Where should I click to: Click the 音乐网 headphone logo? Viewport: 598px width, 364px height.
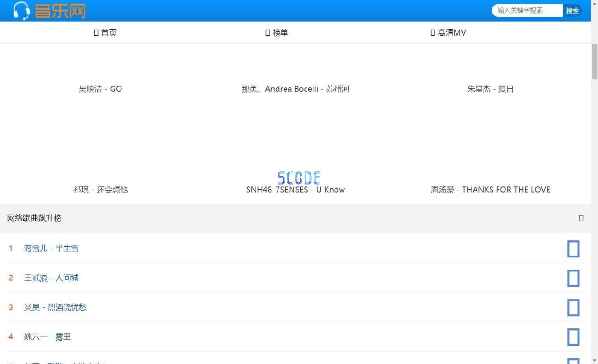tap(50, 10)
